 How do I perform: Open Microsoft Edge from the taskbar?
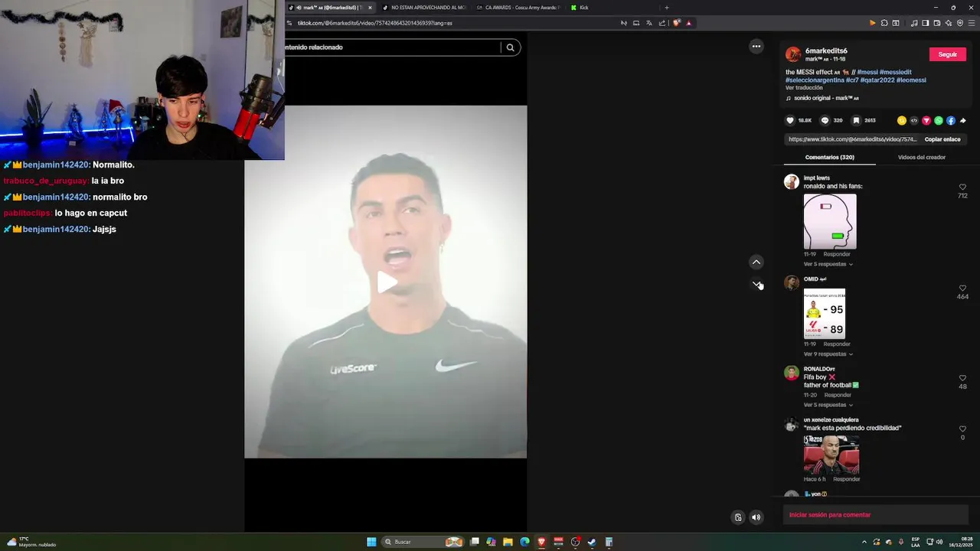click(x=524, y=542)
